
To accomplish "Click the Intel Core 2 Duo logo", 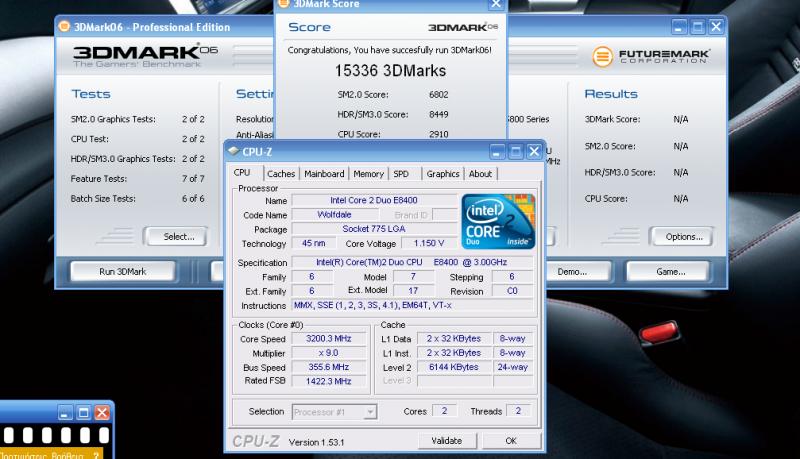I will point(498,221).
